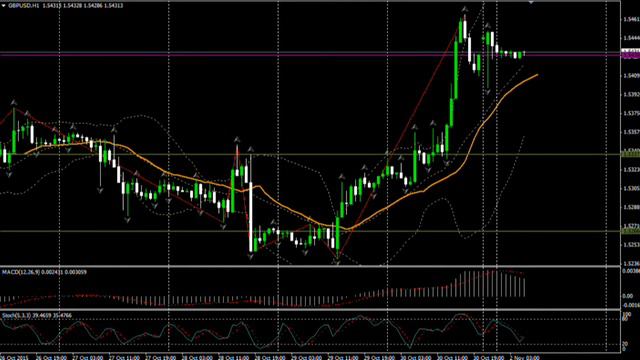Click the purple price label on price scale

point(630,54)
